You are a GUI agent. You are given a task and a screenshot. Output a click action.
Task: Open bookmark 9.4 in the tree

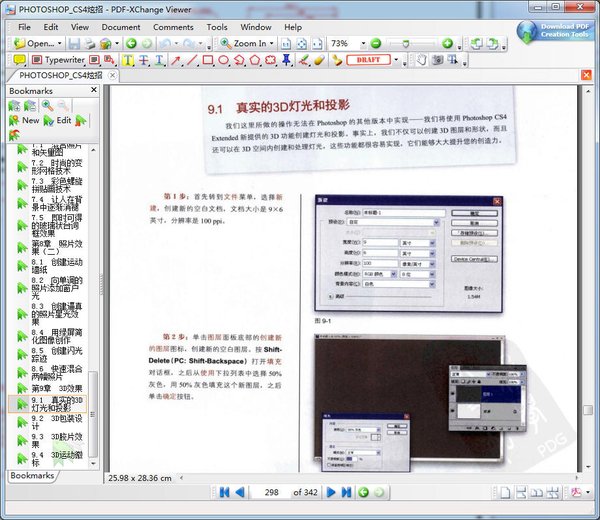click(x=56, y=459)
